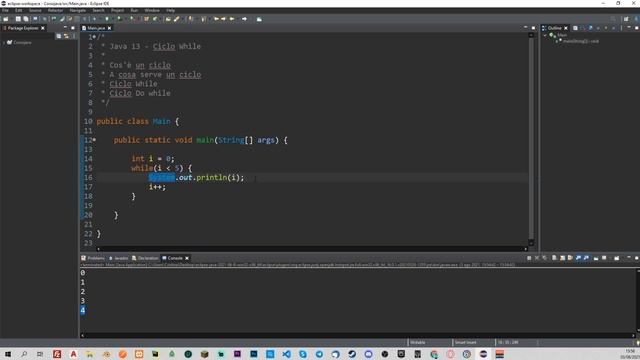Open the Eclipse quick access search icon
This screenshot has width=640, height=360.
click(x=613, y=19)
